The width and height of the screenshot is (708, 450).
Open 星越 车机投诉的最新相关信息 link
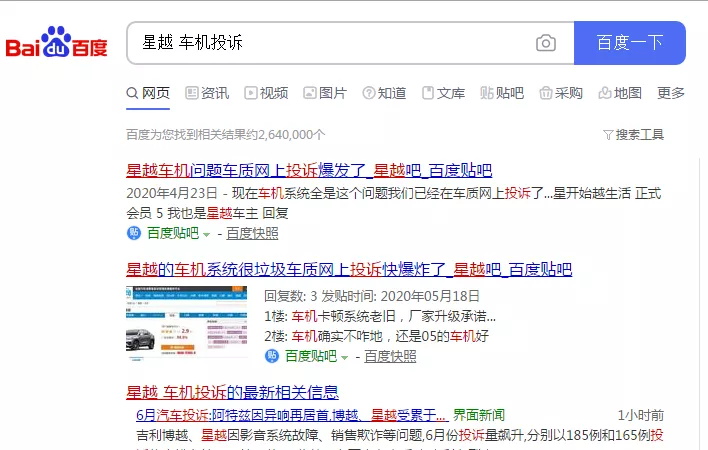232,393
